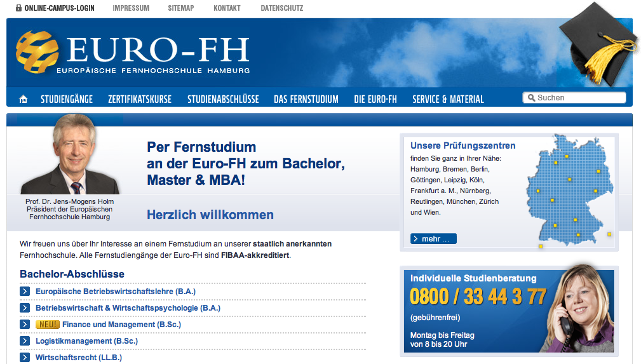
Task: Click the home icon in navigation bar
Action: tap(24, 99)
